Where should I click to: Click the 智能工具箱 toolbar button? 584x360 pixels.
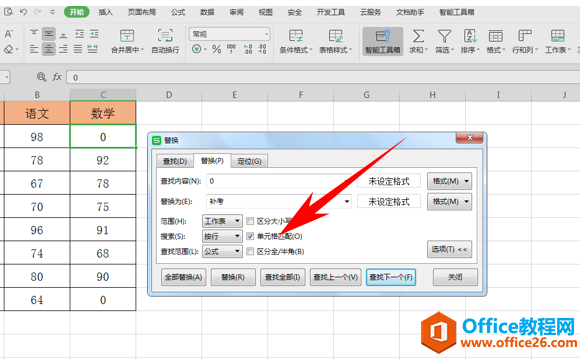point(383,41)
